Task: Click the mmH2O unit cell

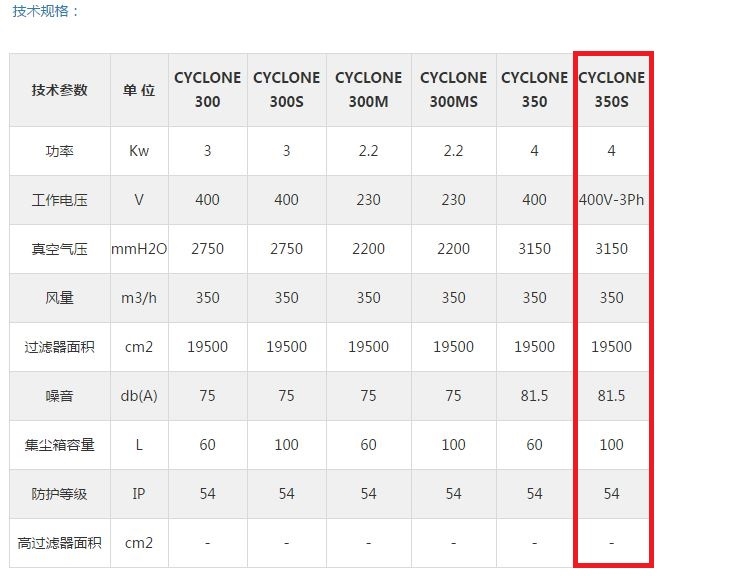Action: [139, 249]
